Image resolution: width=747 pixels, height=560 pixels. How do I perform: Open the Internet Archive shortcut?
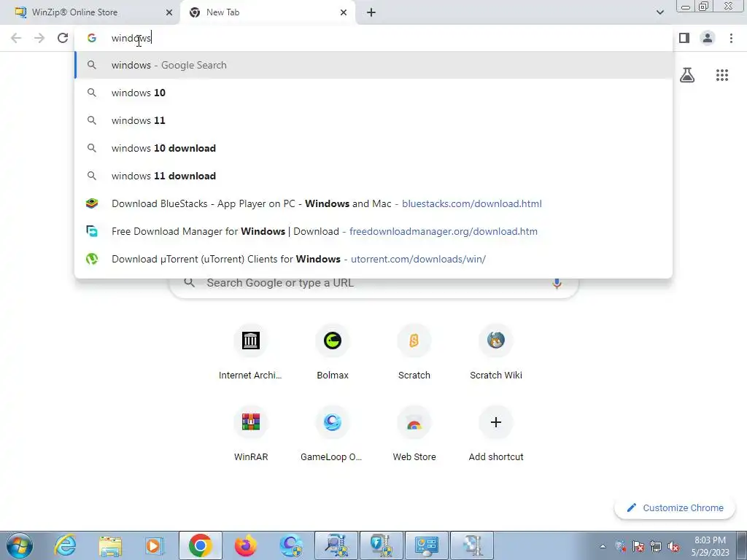(251, 352)
